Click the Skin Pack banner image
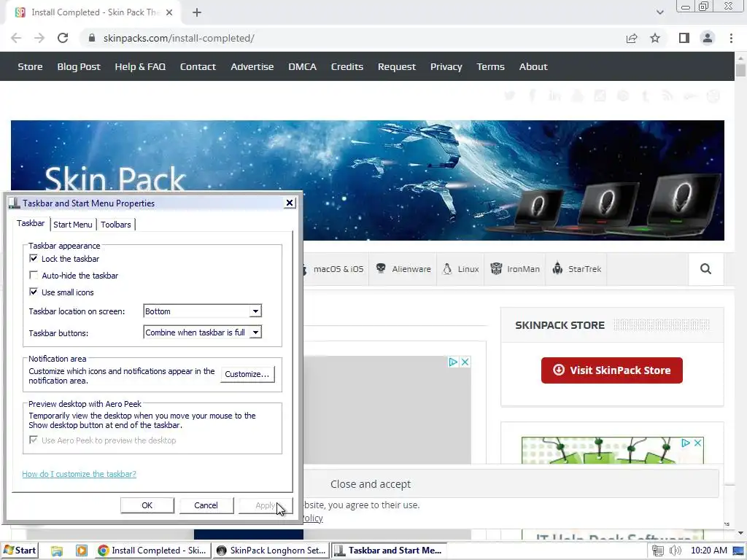 (368, 180)
